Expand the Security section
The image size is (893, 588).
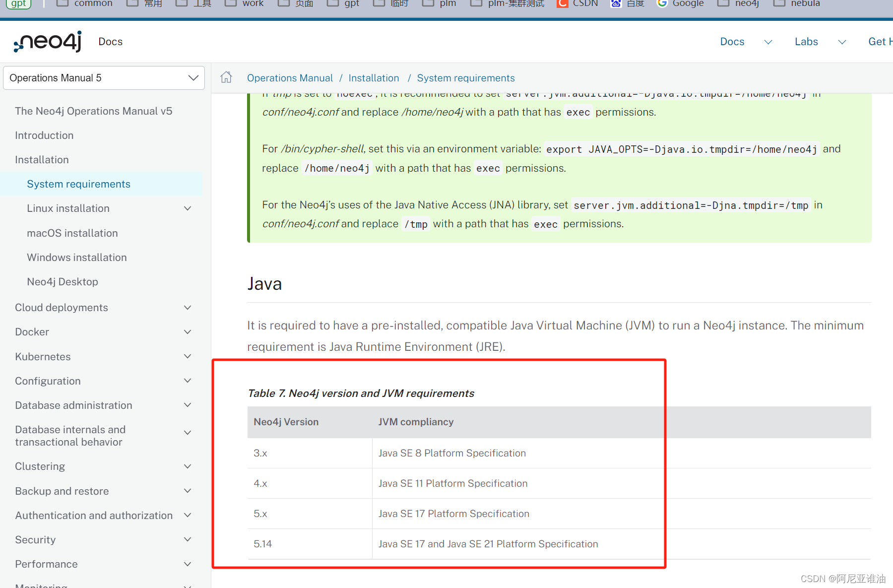188,539
